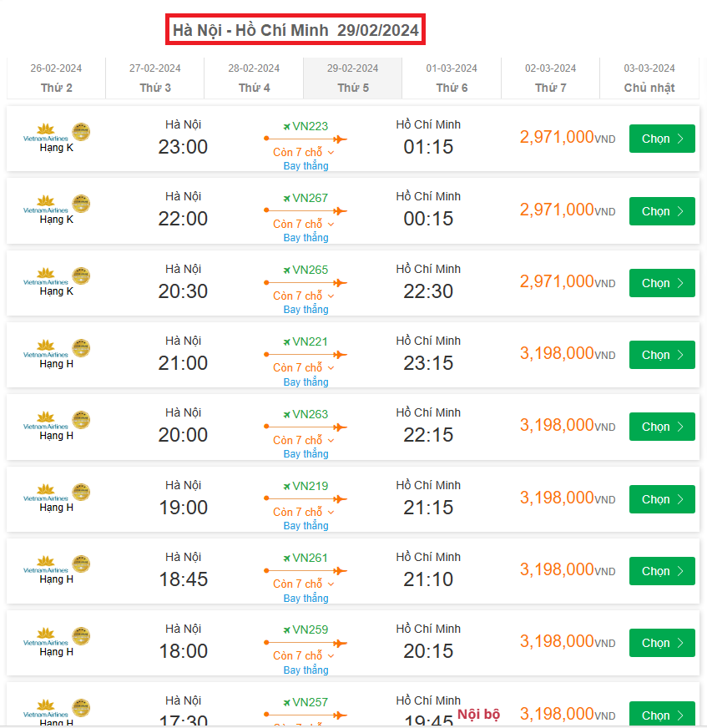The image size is (707, 728).
Task: Go to 03-03-2024 Chủ nhật tab
Action: (649, 78)
